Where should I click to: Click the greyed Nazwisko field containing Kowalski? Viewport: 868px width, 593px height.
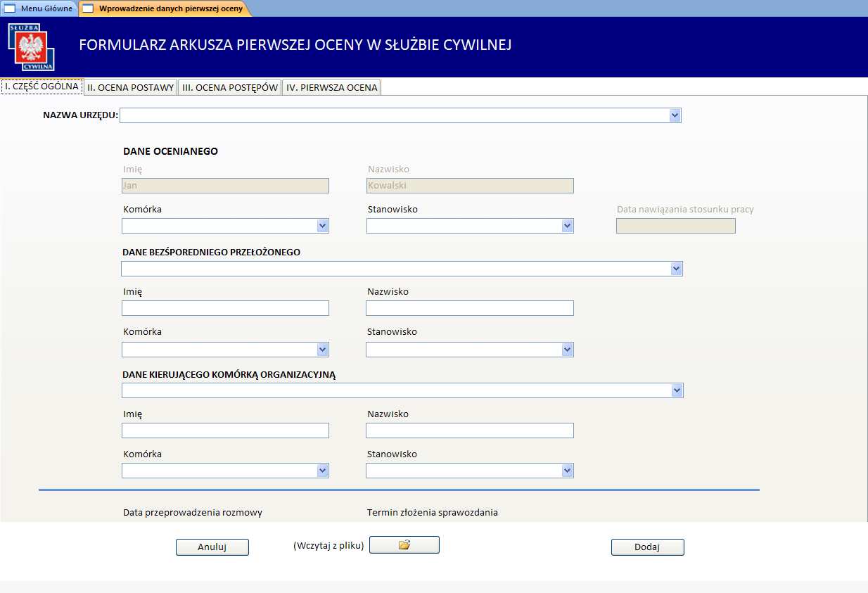470,186
